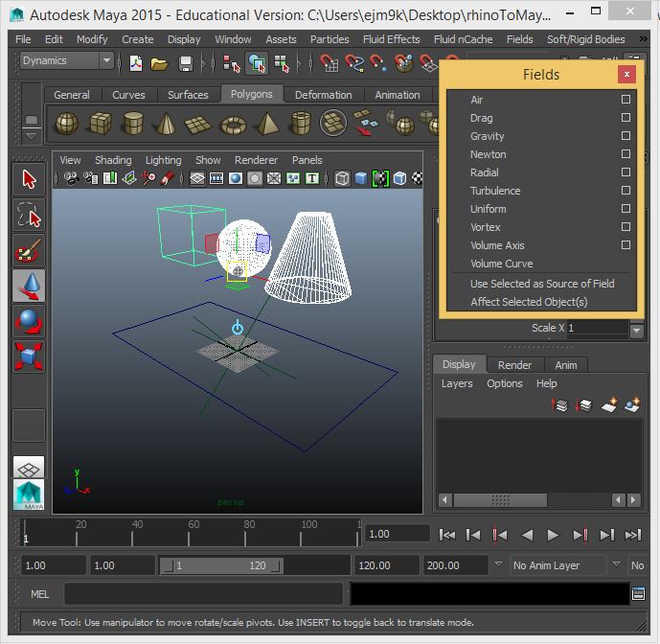Open the Newton field options box
The width and height of the screenshot is (660, 644).
(626, 153)
